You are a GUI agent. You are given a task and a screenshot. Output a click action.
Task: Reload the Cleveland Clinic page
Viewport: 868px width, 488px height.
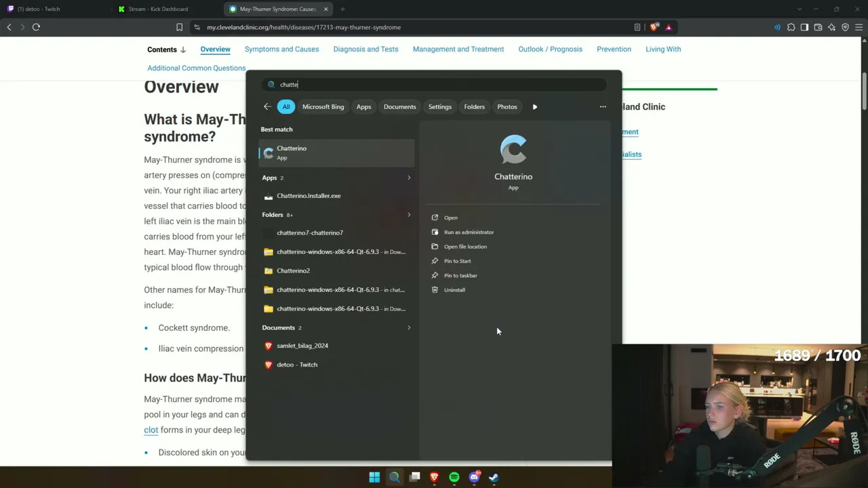[36, 27]
